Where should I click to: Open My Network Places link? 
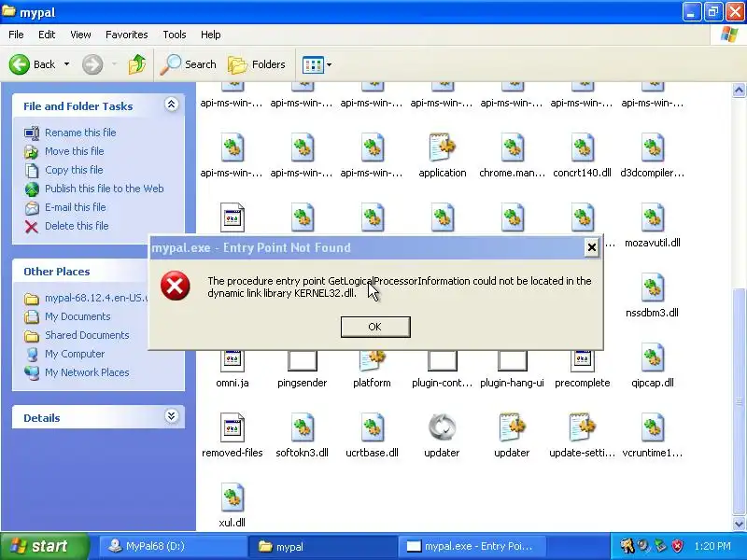click(x=87, y=372)
